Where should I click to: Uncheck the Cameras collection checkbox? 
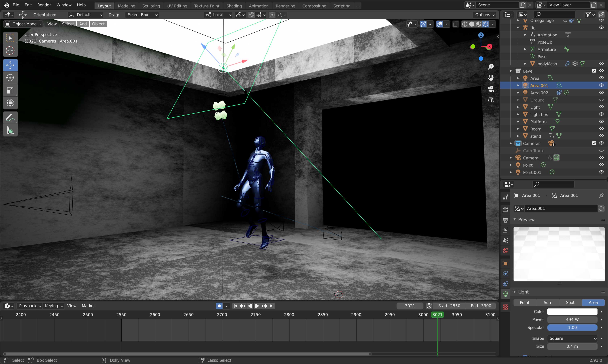pos(594,143)
